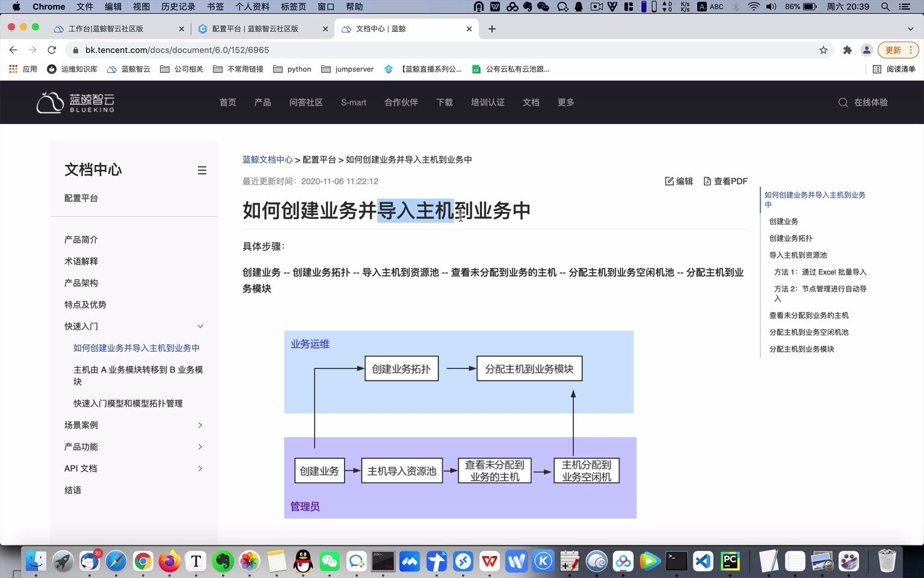The width and height of the screenshot is (924, 578).
Task: Open 阅读清单 reading list
Action: click(894, 69)
